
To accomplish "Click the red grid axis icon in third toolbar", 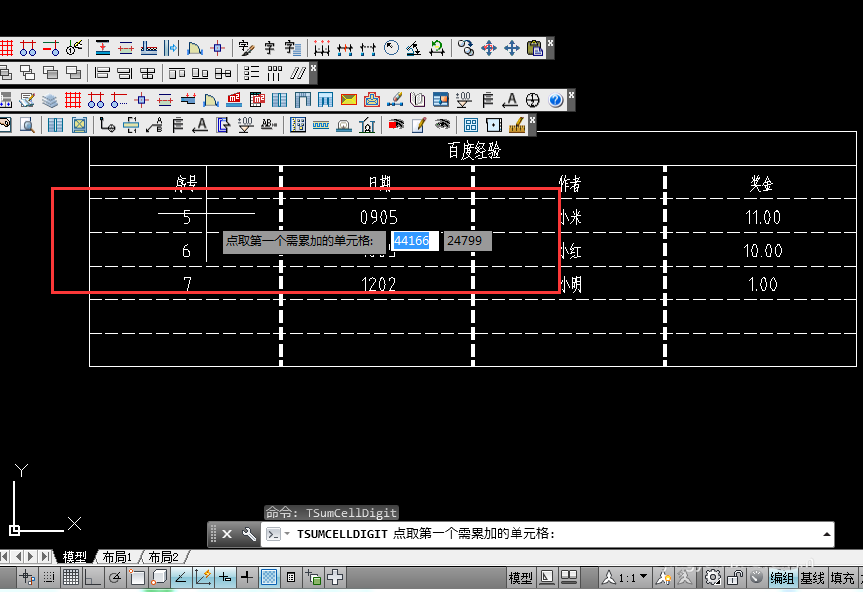I will 73,100.
